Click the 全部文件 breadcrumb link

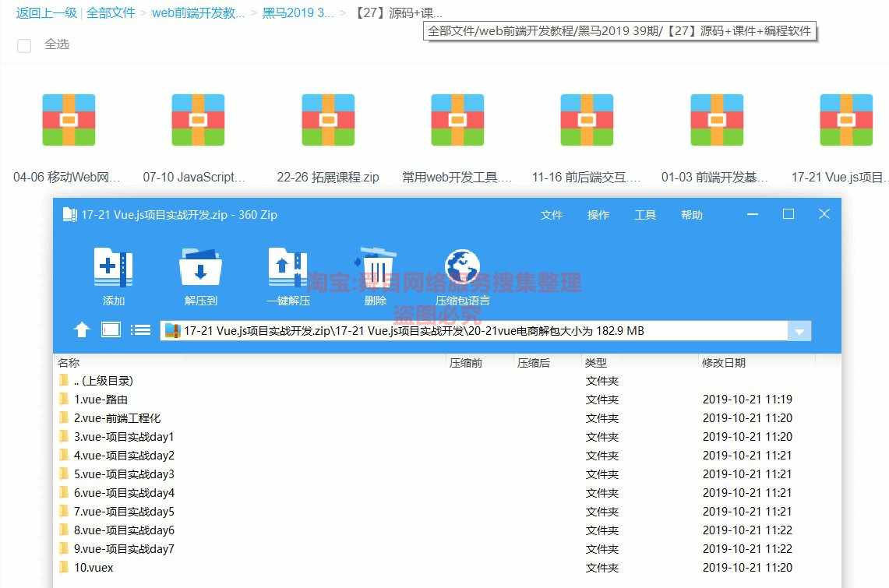111,13
